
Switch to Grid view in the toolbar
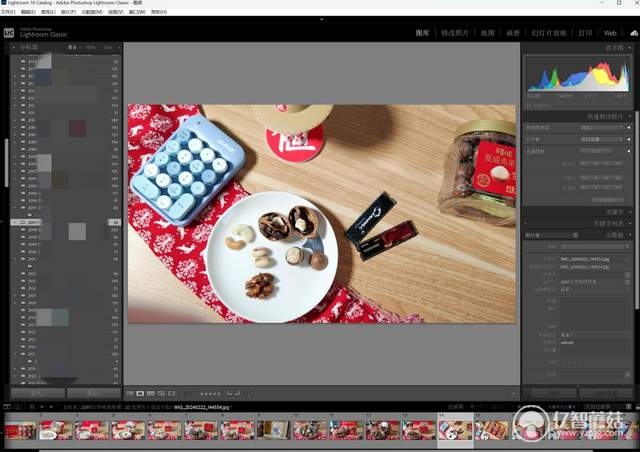(130, 394)
